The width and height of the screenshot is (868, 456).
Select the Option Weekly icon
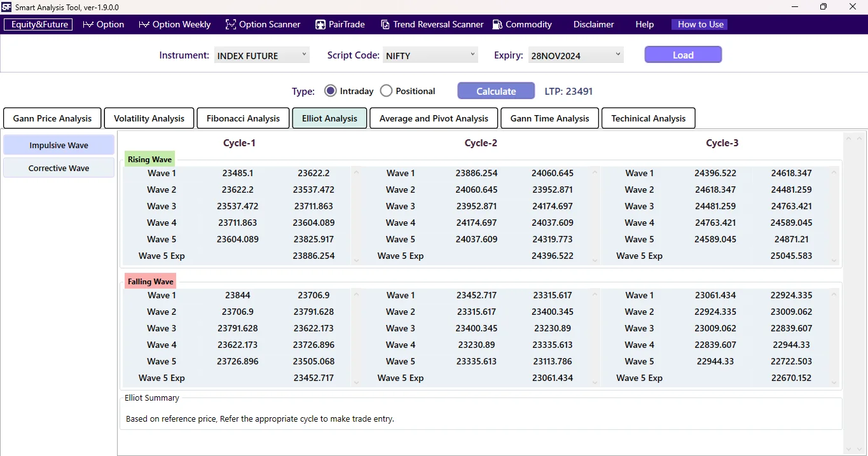click(x=174, y=24)
